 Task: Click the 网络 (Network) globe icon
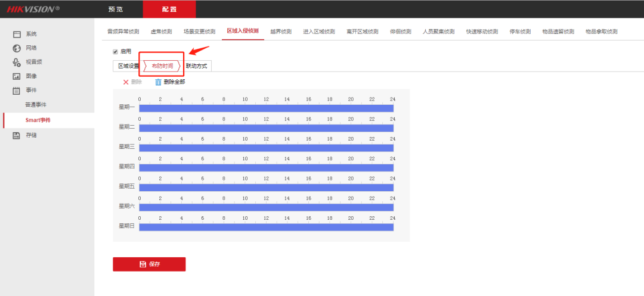click(17, 48)
